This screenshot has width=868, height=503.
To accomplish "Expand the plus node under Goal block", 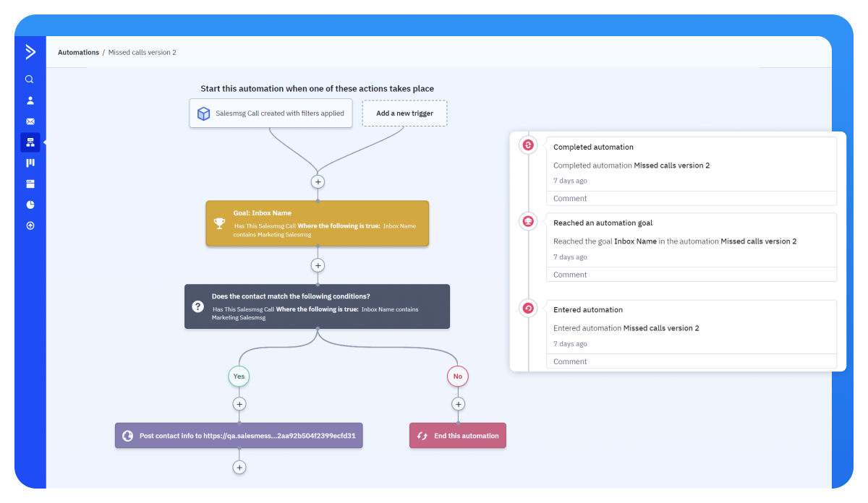I will tap(318, 265).
